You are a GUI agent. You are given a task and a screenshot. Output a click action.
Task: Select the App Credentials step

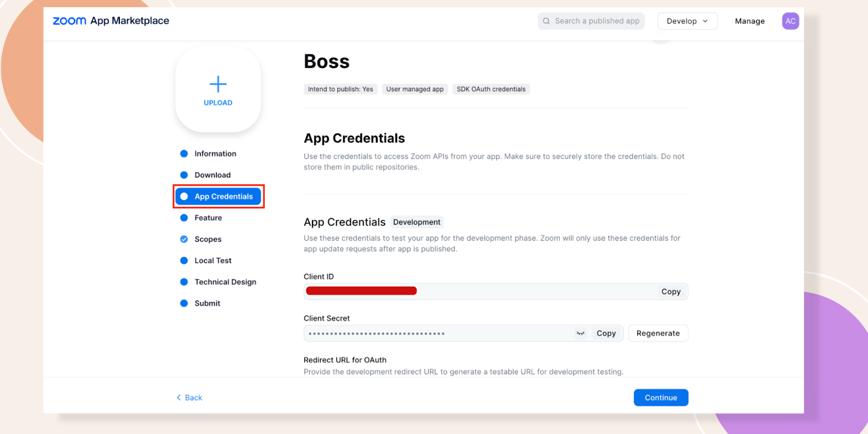click(218, 196)
